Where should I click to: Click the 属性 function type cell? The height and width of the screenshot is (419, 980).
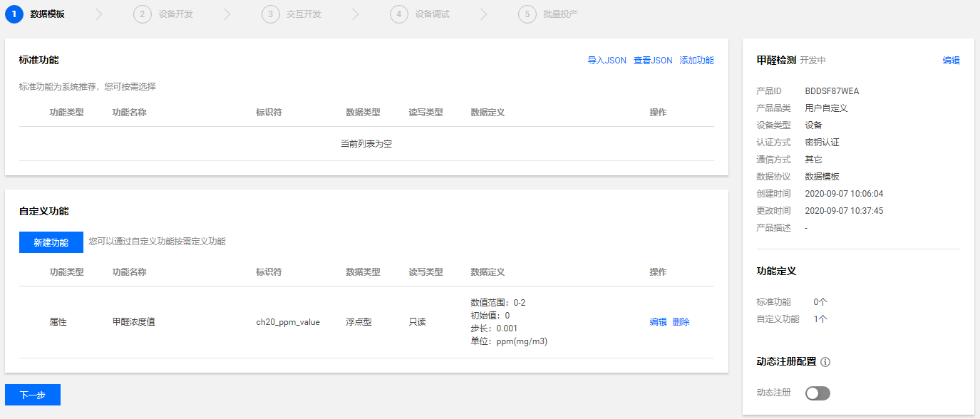click(58, 322)
